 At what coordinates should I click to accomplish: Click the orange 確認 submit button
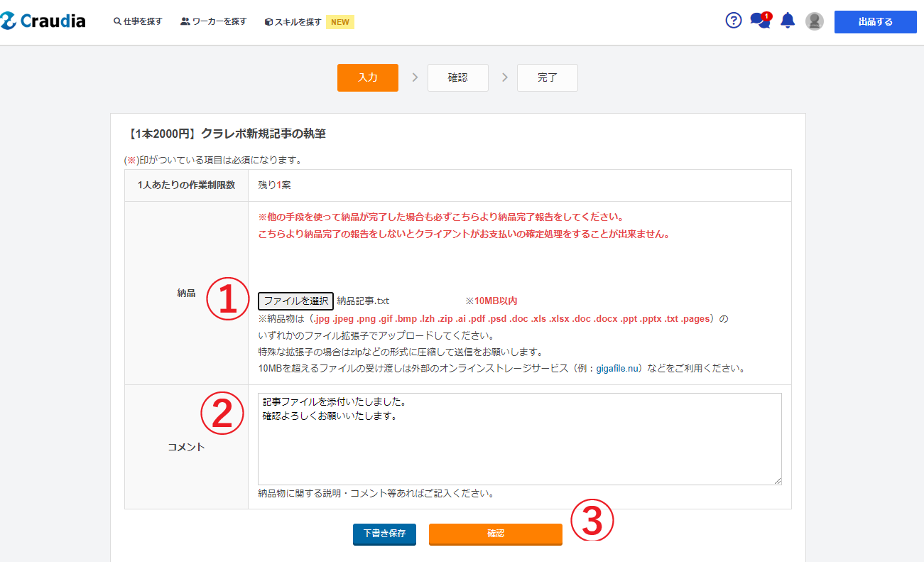pos(495,534)
